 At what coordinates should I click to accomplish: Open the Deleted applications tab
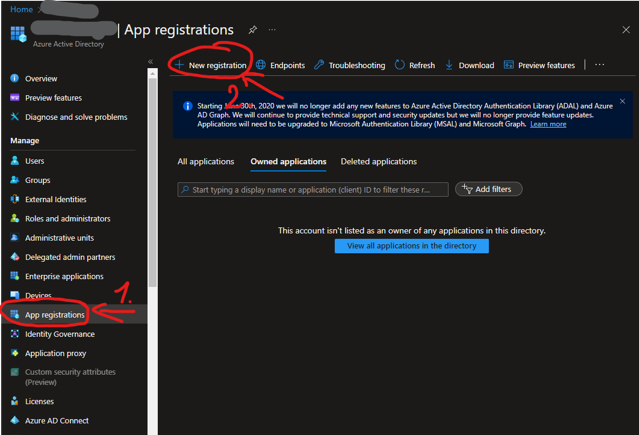pos(379,161)
